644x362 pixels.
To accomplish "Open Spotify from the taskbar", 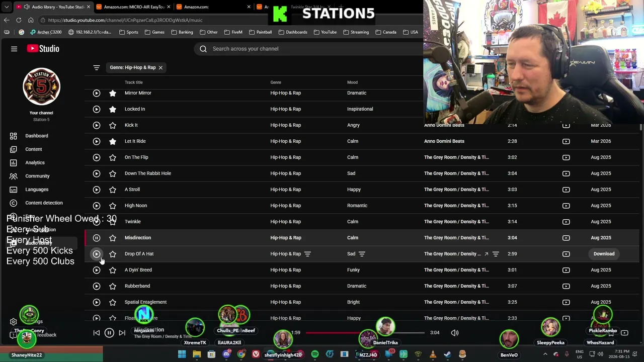I will coord(315,354).
